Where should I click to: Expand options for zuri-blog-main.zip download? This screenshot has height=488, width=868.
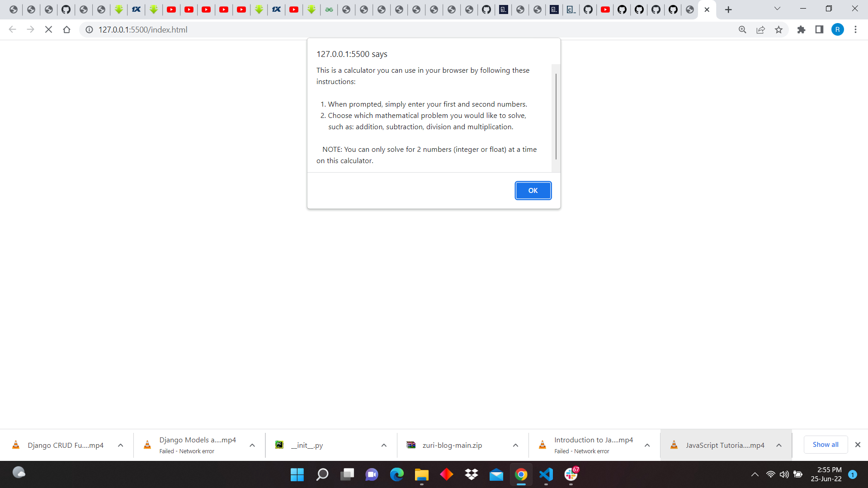(x=515, y=445)
